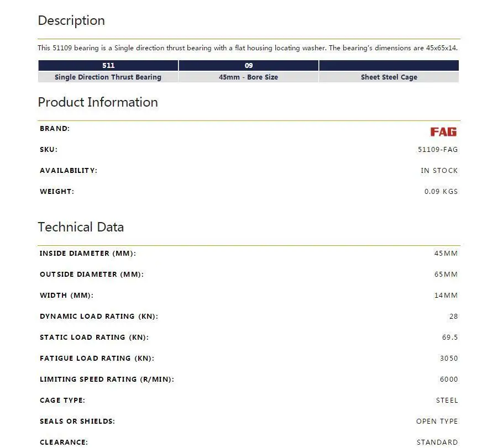Viewport: 503px width, 448px height.
Task: Click the Description section heading
Action: 71,20
